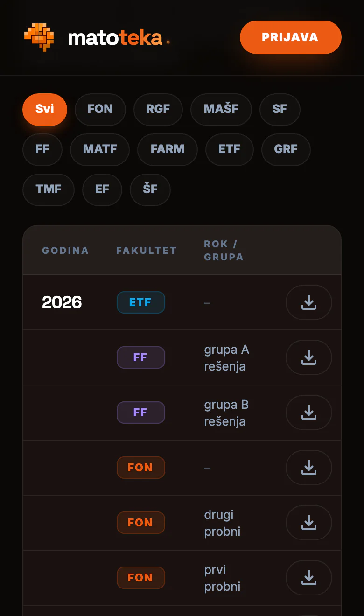
Task: Filter by FON faculty chip
Action: tap(100, 109)
